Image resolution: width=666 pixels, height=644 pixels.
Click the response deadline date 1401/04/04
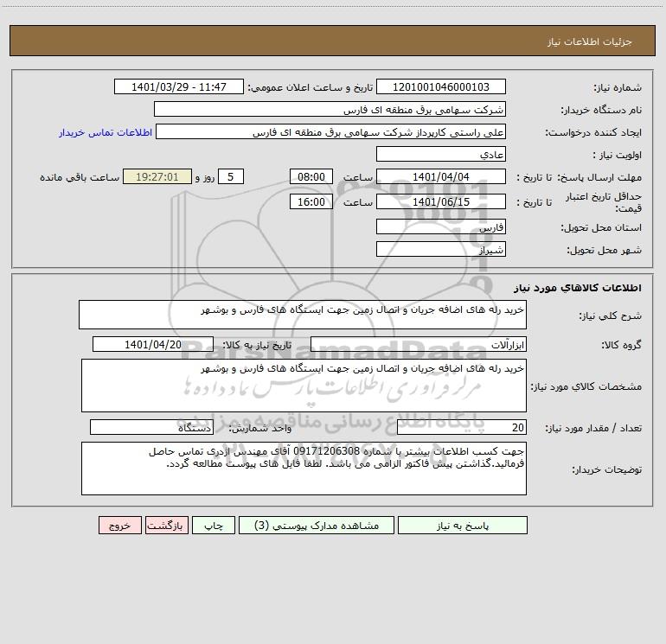pos(441,177)
